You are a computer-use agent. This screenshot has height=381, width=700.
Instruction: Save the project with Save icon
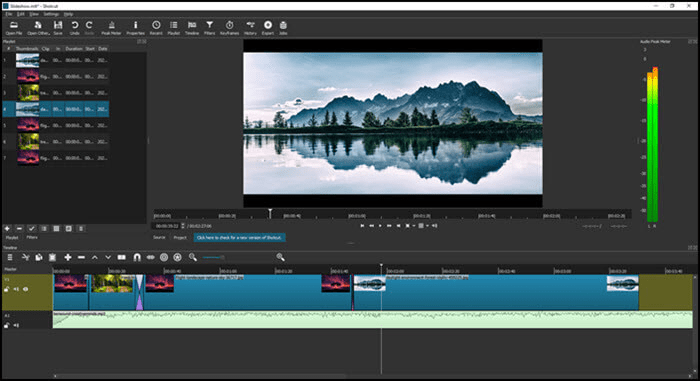click(58, 28)
